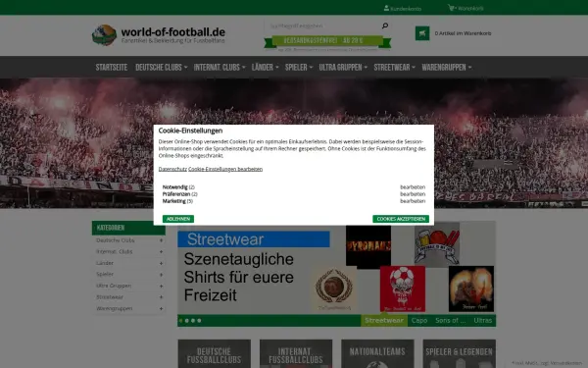Click the beer and basketball shirt thumbnail
This screenshot has width=588, height=368.
437,244
